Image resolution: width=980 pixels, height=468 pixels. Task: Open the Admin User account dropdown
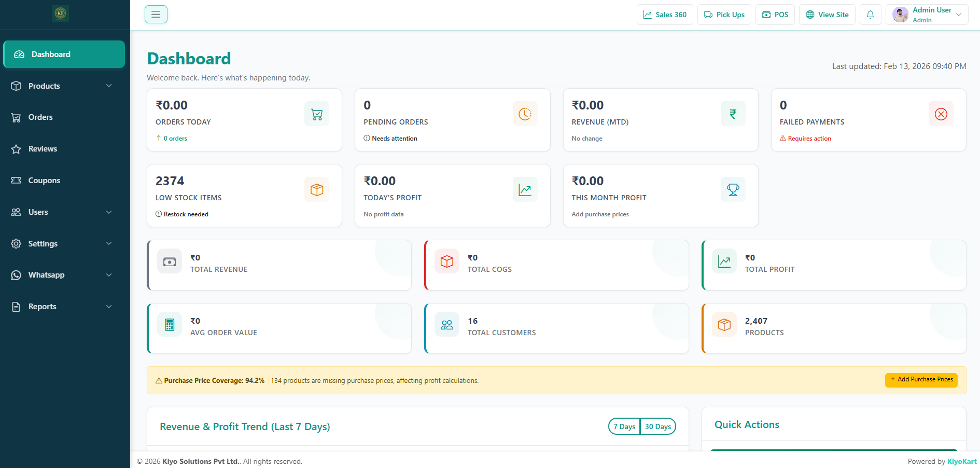pyautogui.click(x=927, y=15)
